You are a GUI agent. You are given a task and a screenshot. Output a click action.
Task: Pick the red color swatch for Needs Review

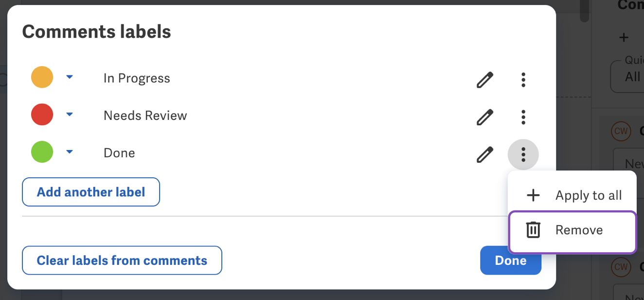(x=42, y=115)
